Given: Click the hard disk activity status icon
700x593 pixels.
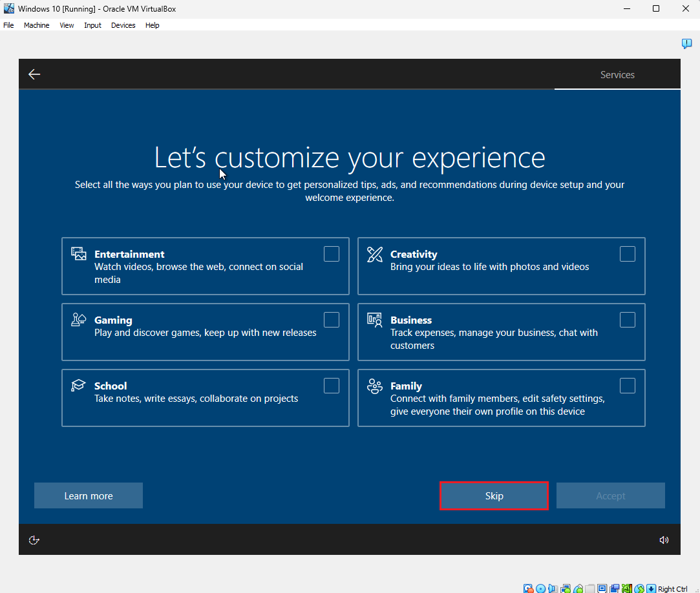Looking at the screenshot, I should pos(528,588).
